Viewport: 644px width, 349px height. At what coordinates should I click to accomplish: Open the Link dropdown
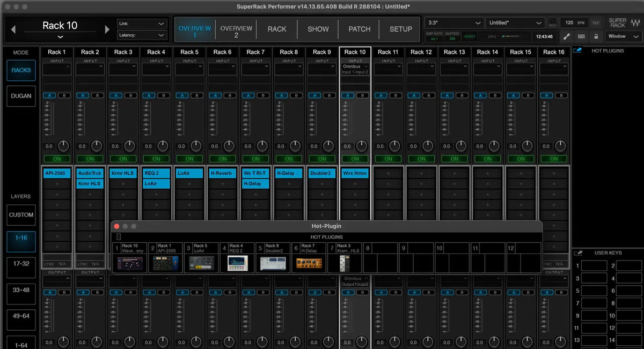pos(141,24)
